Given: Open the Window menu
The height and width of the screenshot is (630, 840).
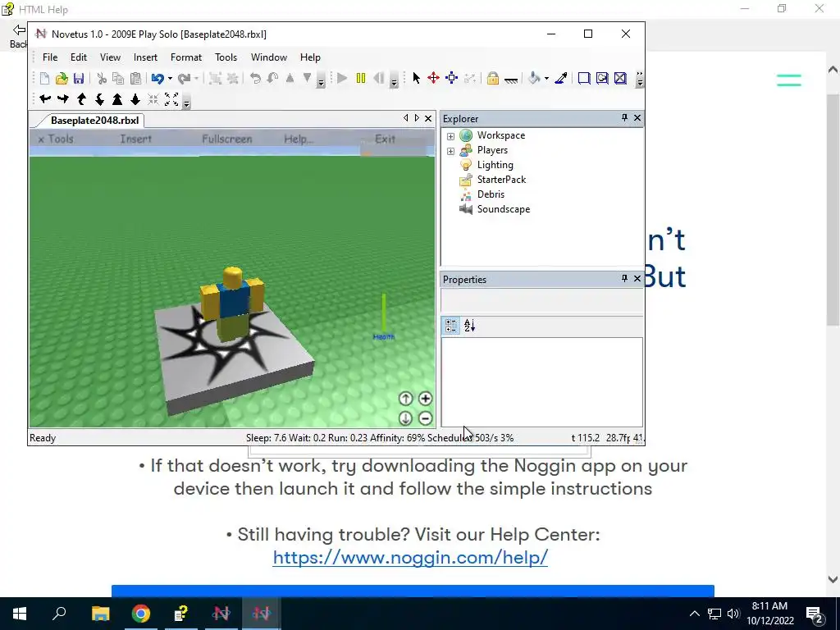Looking at the screenshot, I should tap(269, 57).
